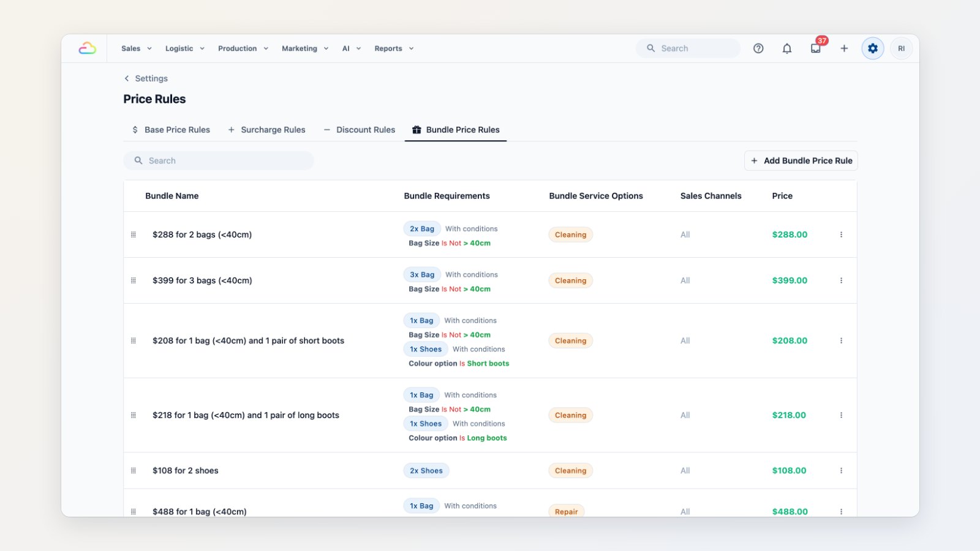
Task: Click the top bar Search field
Action: (688, 48)
